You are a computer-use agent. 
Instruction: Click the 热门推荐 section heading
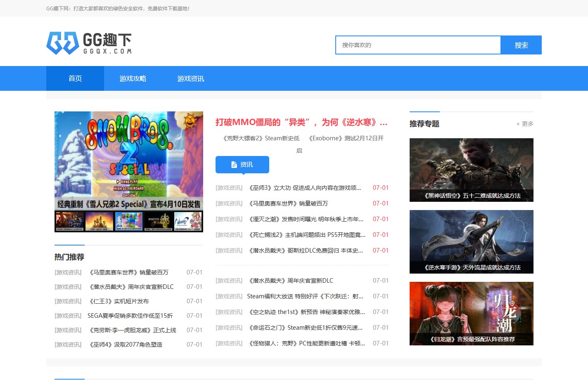coord(69,257)
